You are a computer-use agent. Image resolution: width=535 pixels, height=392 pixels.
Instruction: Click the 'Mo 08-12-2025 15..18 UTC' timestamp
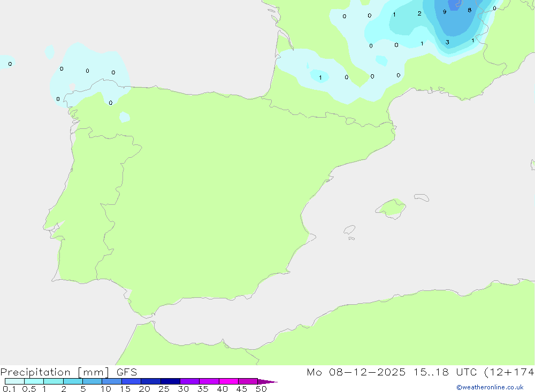click(x=392, y=372)
